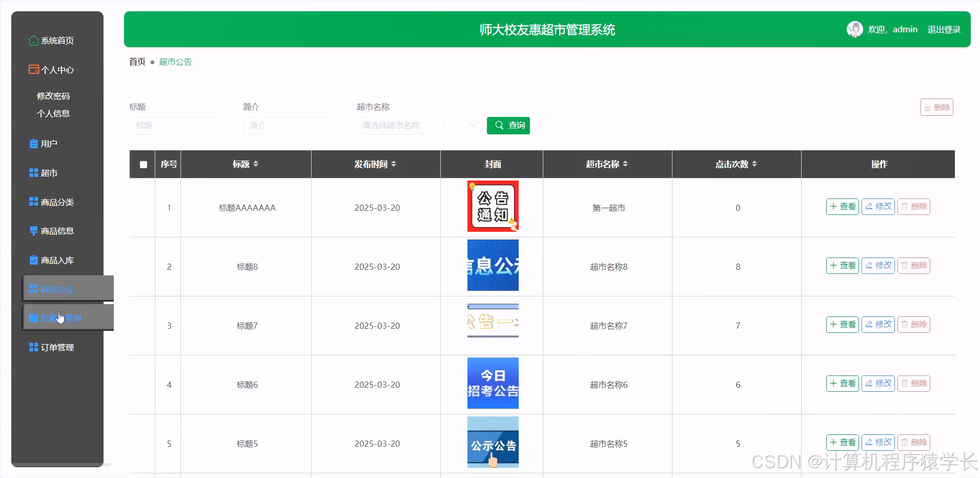Image resolution: width=980 pixels, height=478 pixels.
Task: Open 修改密码 under 个人中心
Action: (54, 95)
